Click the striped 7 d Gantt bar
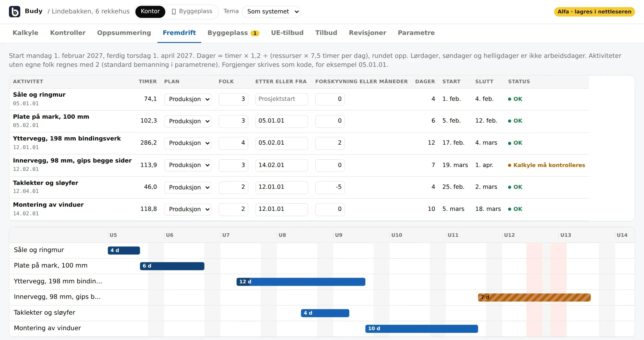644x340 pixels. 534,297
